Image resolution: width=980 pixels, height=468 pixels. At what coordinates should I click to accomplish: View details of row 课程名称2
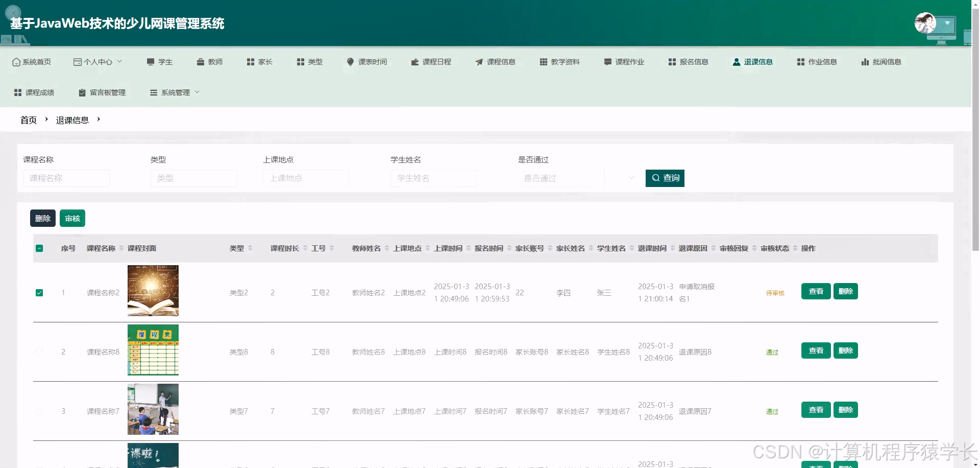(816, 291)
